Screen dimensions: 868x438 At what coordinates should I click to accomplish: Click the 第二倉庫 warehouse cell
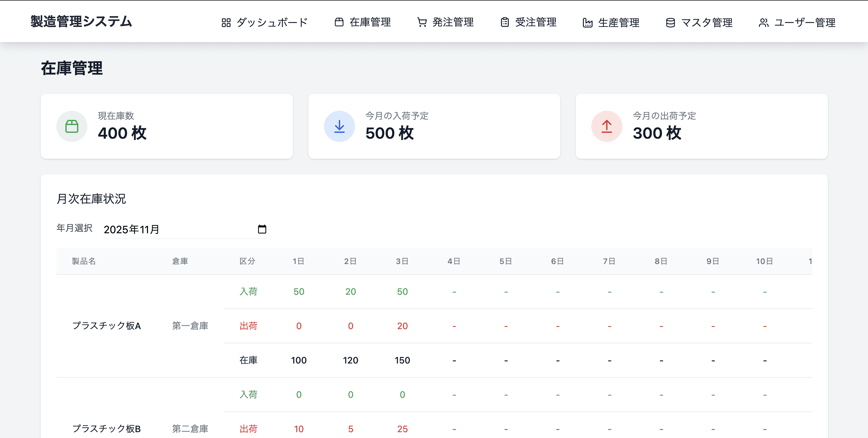(x=190, y=429)
